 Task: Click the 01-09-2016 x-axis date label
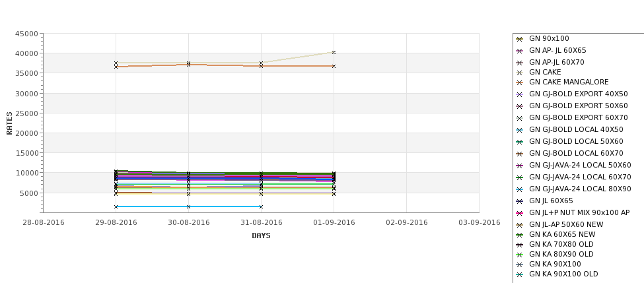[x=334, y=223]
